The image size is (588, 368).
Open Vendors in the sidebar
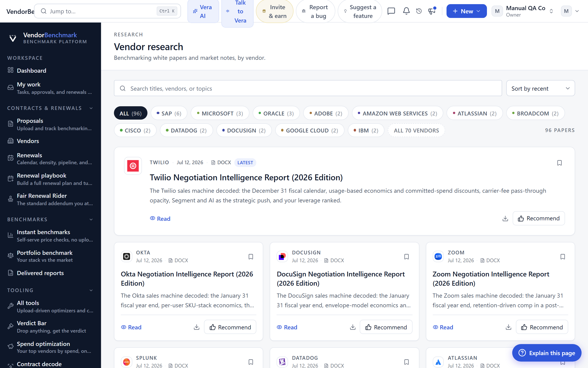[x=50, y=141]
